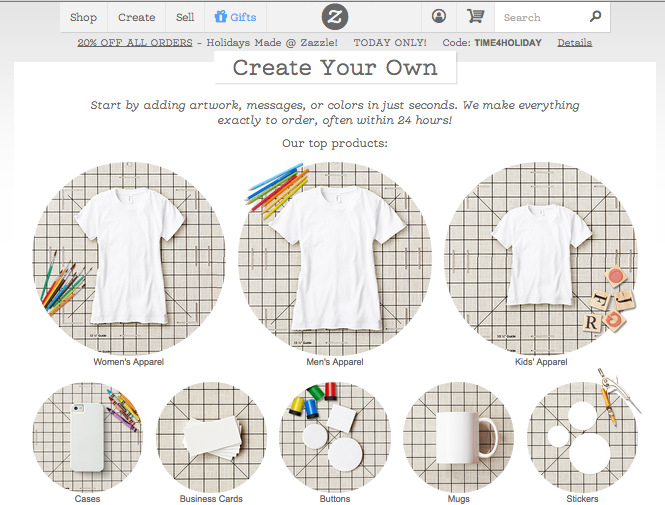Click the Women's Apparel text label

(x=129, y=362)
